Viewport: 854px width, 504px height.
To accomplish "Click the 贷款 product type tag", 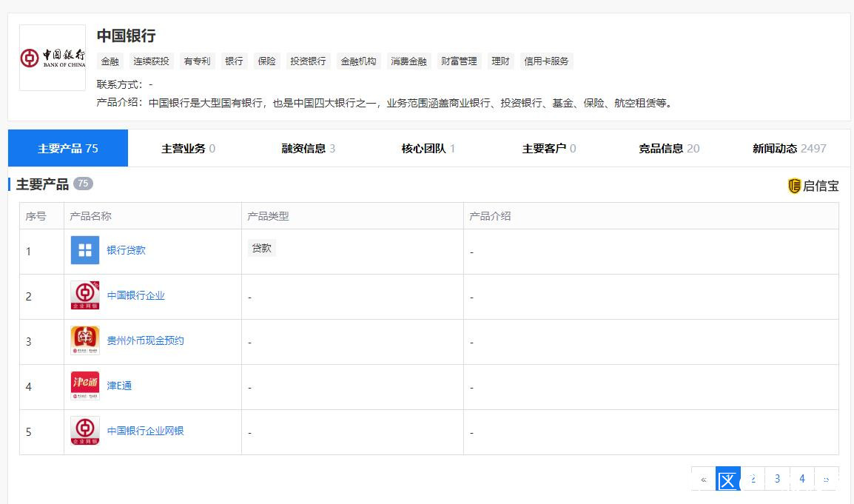I will click(261, 248).
